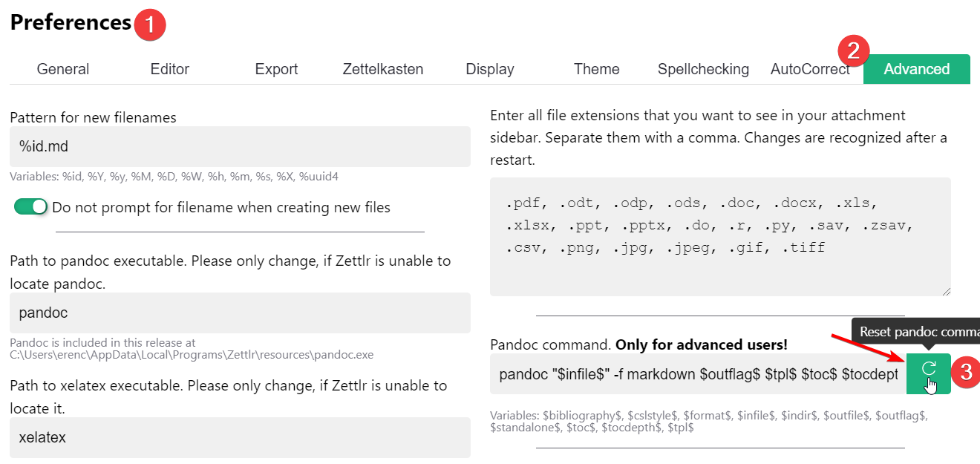Open the Zettelkasten settings tab
980x464 pixels.
(x=382, y=68)
